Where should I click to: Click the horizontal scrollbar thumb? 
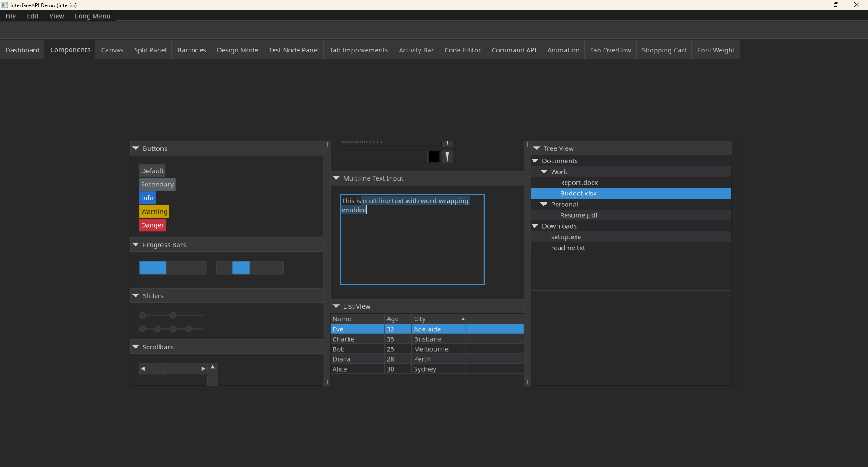160,369
